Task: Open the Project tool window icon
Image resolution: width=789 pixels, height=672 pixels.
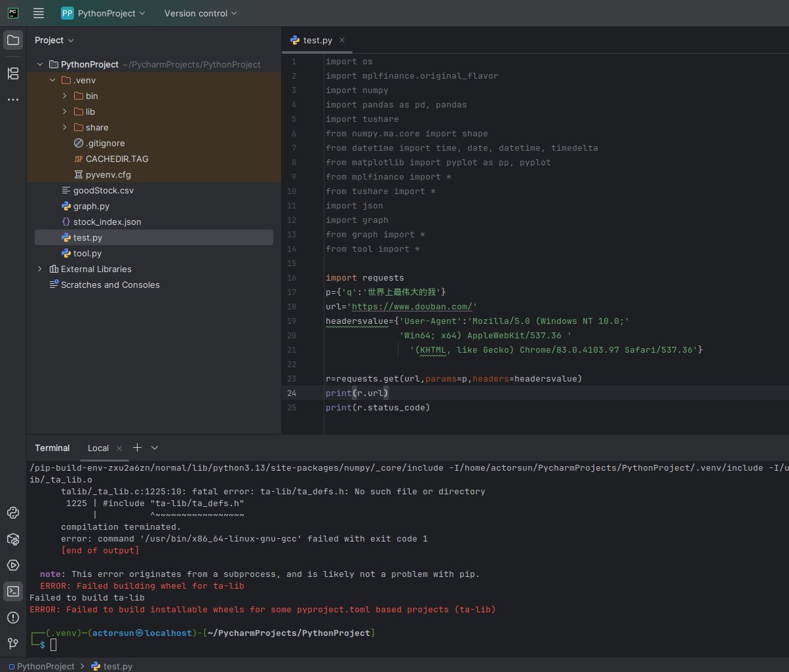Action: 13,40
